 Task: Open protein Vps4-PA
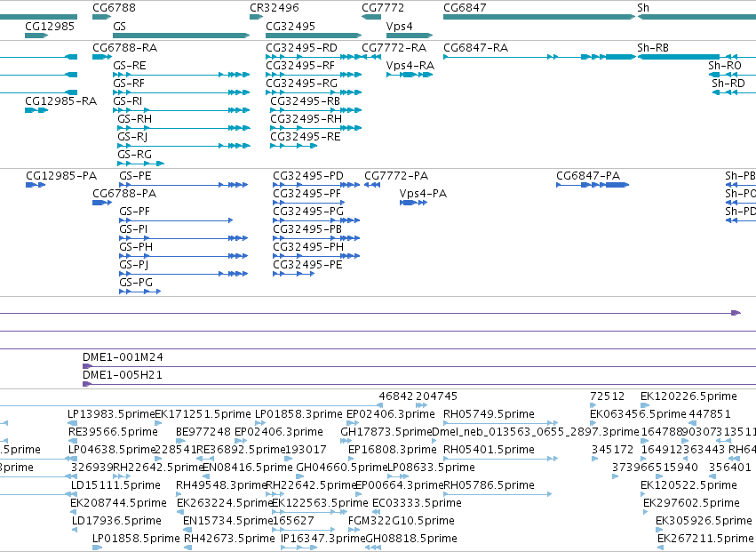click(423, 194)
